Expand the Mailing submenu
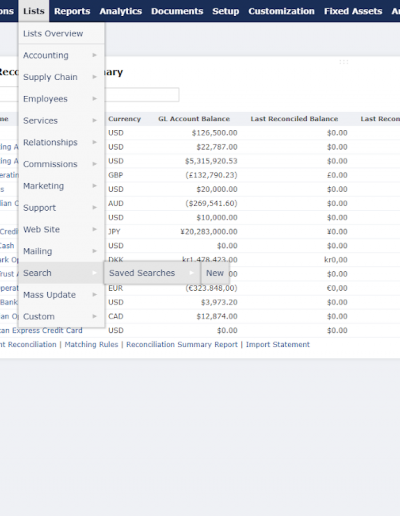Screen dimensions: 400x516 (x=61, y=251)
